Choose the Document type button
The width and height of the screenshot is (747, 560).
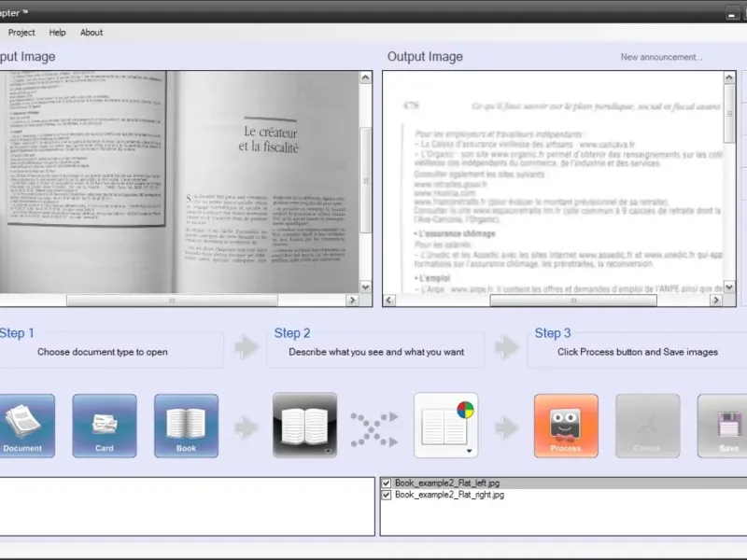(26, 426)
